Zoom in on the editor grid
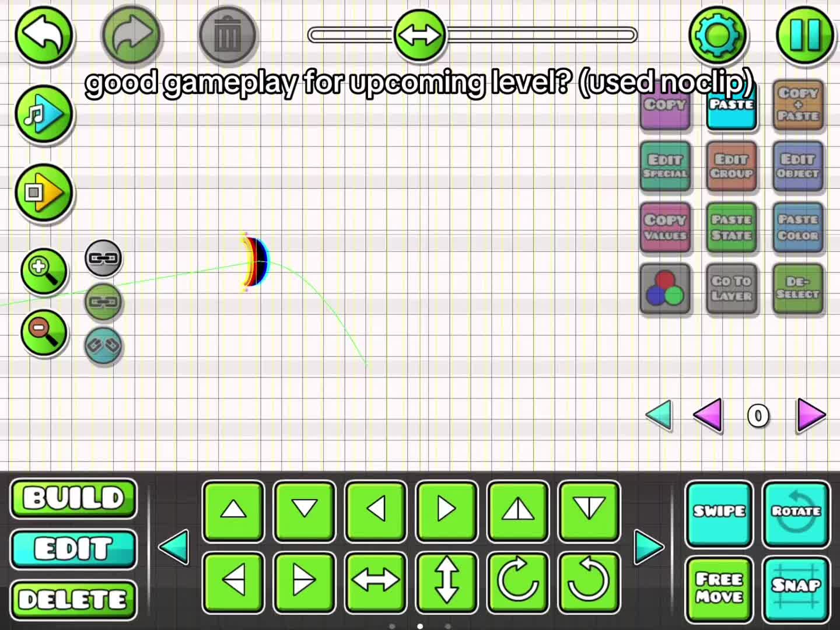The image size is (840, 630). (x=44, y=271)
